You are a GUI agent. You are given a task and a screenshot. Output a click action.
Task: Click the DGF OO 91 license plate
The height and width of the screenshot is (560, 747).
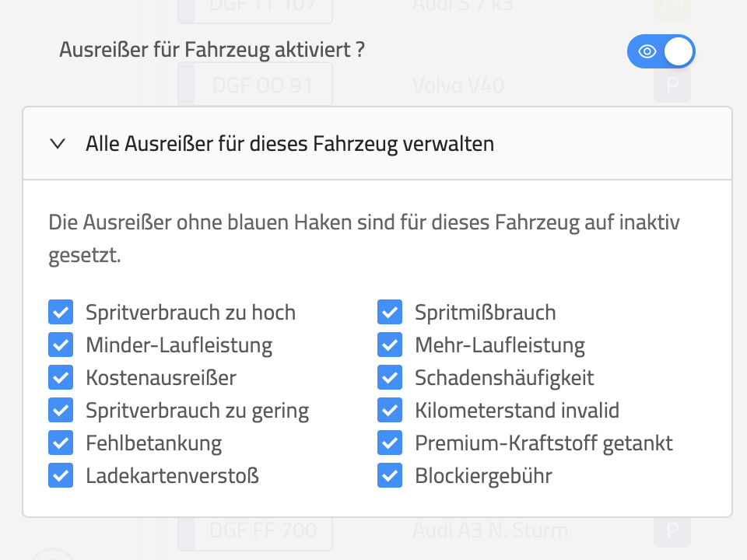tap(263, 85)
